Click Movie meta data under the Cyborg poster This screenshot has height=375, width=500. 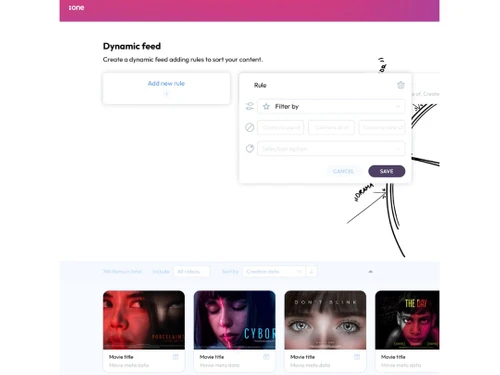(219, 365)
